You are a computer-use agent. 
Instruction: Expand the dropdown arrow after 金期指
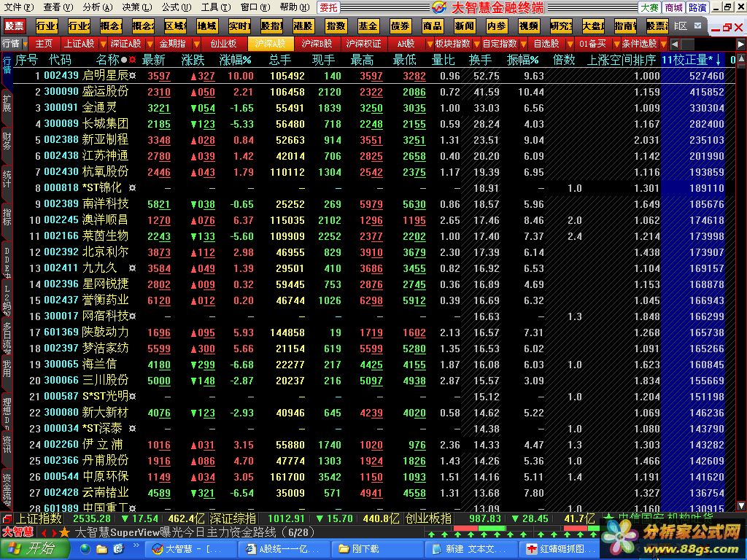[196, 44]
